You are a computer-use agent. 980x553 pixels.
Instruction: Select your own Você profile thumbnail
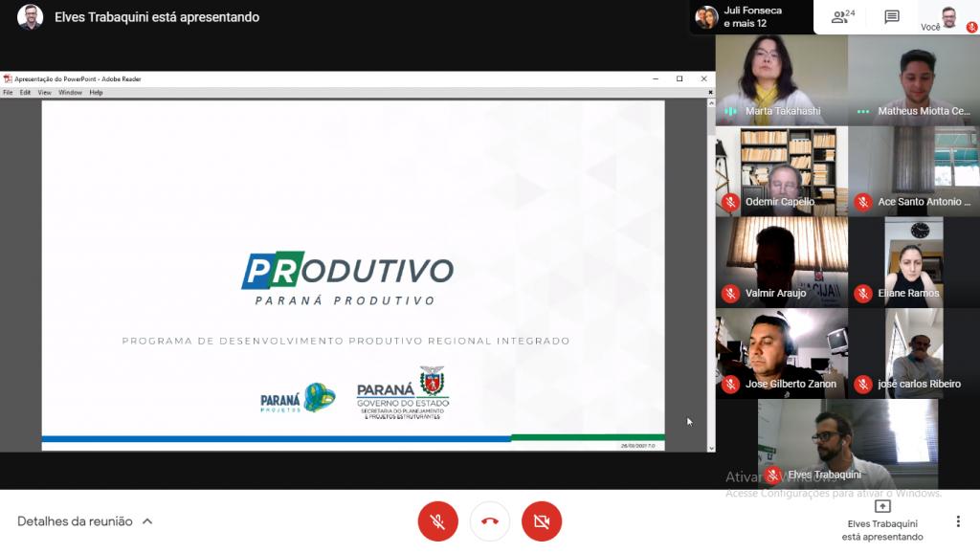[x=948, y=17]
